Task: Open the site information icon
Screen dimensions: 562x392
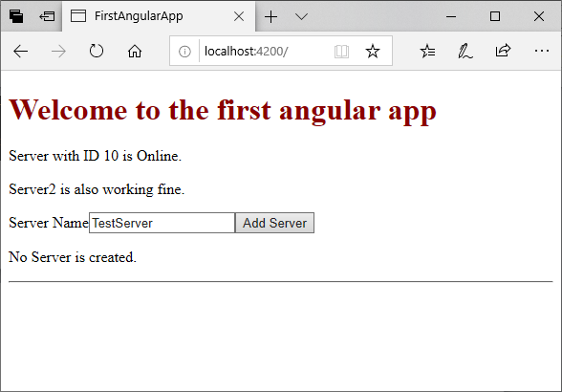Action: tap(184, 52)
